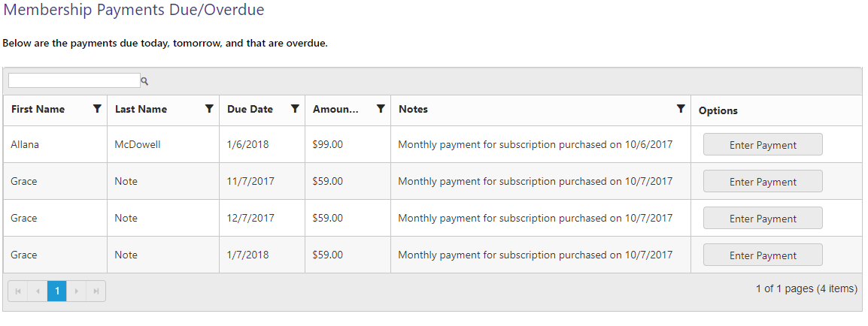Open Last Name column filter
This screenshot has height=326, width=868.
(209, 109)
